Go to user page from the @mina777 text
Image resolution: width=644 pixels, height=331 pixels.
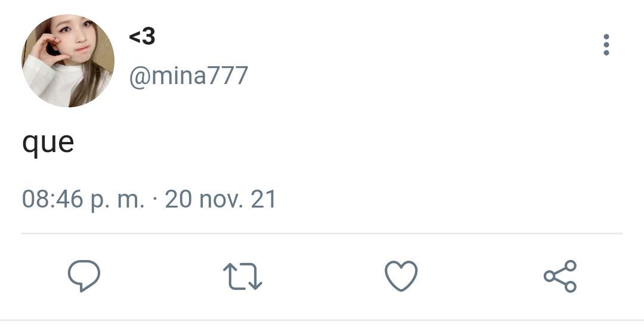pos(188,76)
